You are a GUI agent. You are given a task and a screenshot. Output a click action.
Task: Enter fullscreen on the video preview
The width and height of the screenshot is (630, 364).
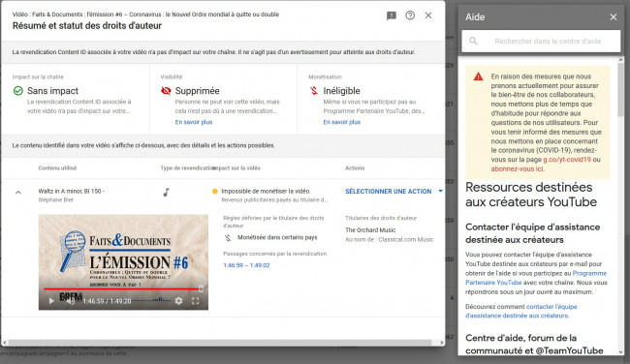coord(195,301)
